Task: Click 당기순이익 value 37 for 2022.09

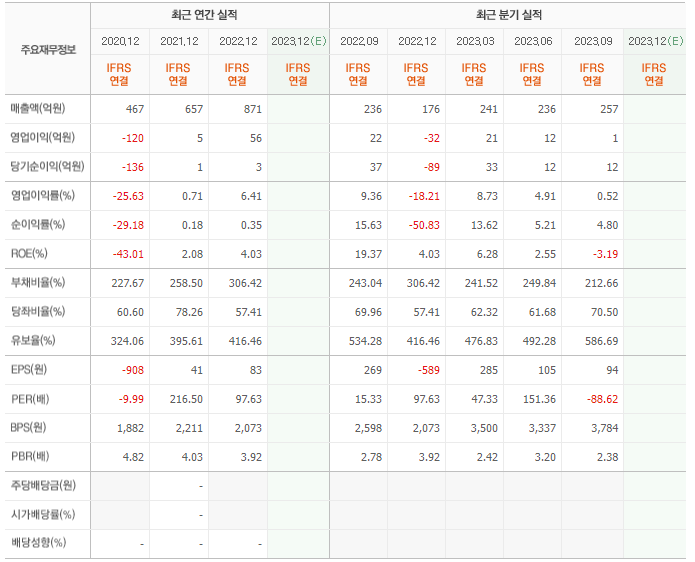Action: [x=376, y=167]
